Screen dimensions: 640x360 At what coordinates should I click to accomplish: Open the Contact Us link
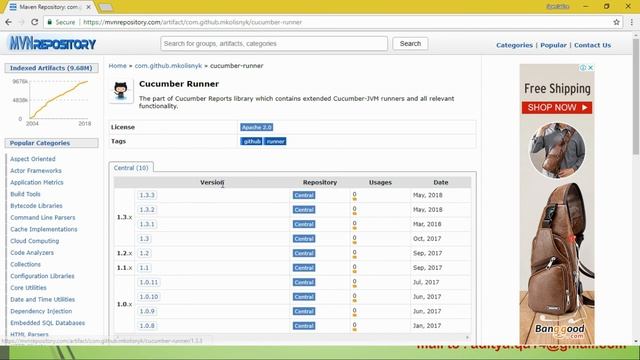pos(592,45)
